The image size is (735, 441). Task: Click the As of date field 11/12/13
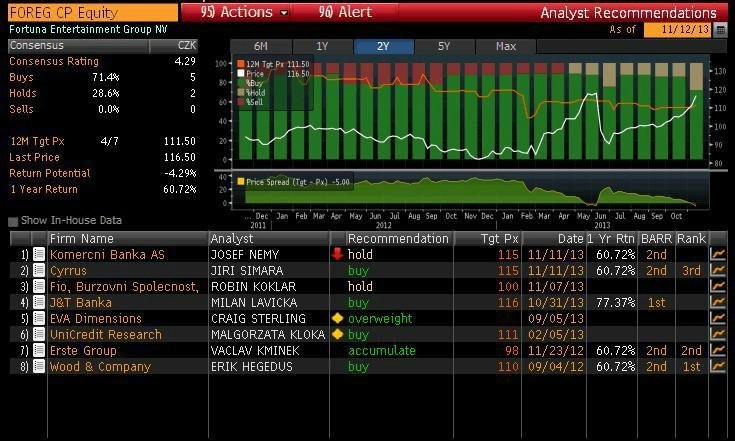pyautogui.click(x=678, y=30)
